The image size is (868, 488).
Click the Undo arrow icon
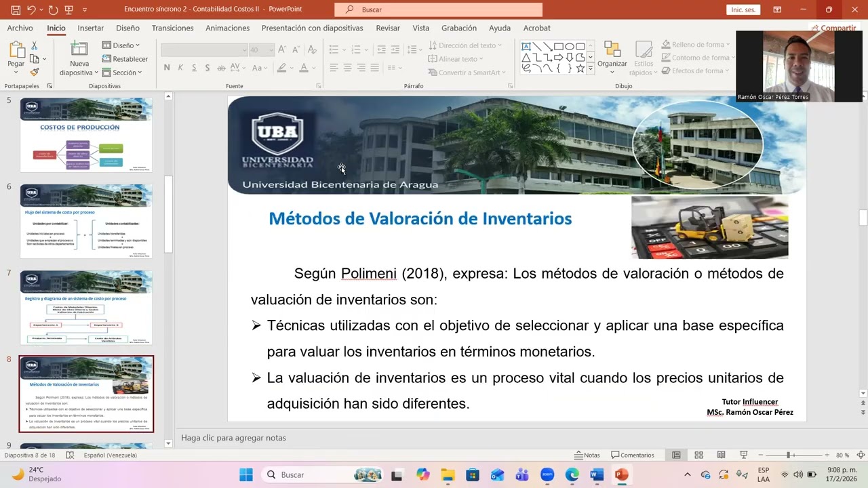click(31, 9)
